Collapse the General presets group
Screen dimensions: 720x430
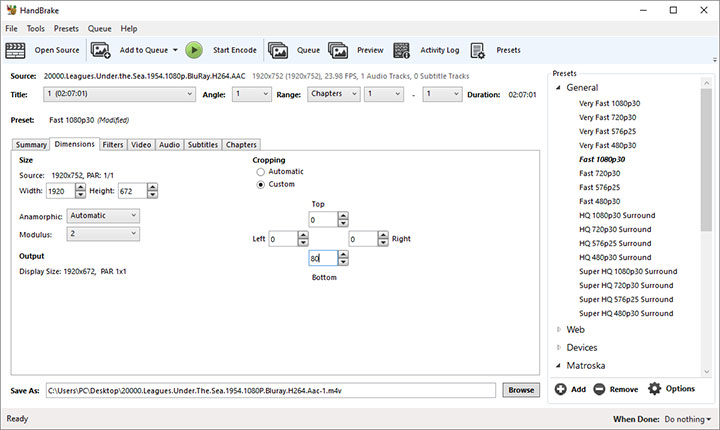558,87
